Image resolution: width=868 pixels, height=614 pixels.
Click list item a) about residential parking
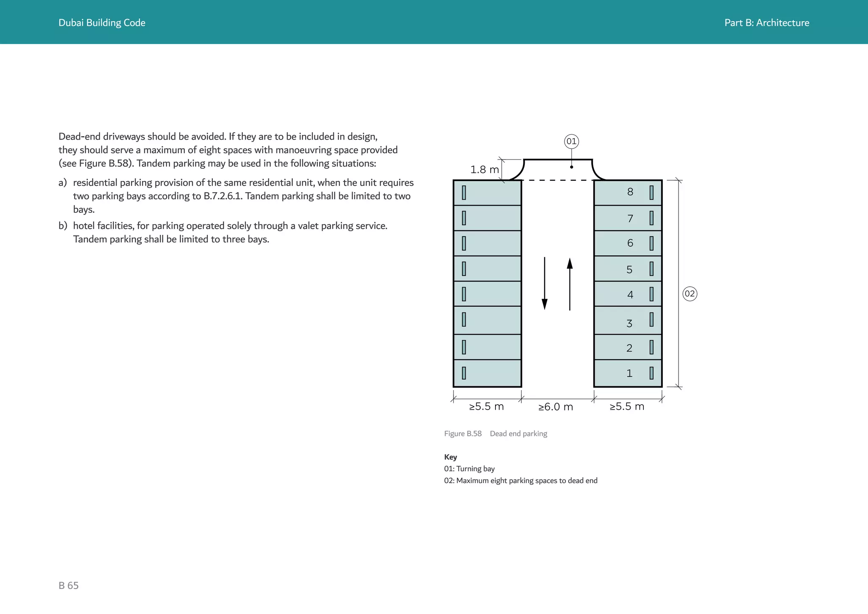[236, 196]
